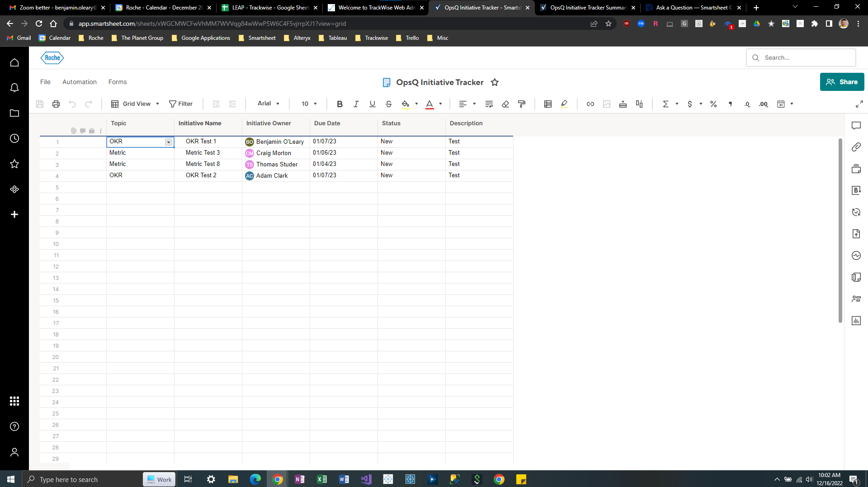
Task: Open the Automation menu
Action: click(x=80, y=82)
